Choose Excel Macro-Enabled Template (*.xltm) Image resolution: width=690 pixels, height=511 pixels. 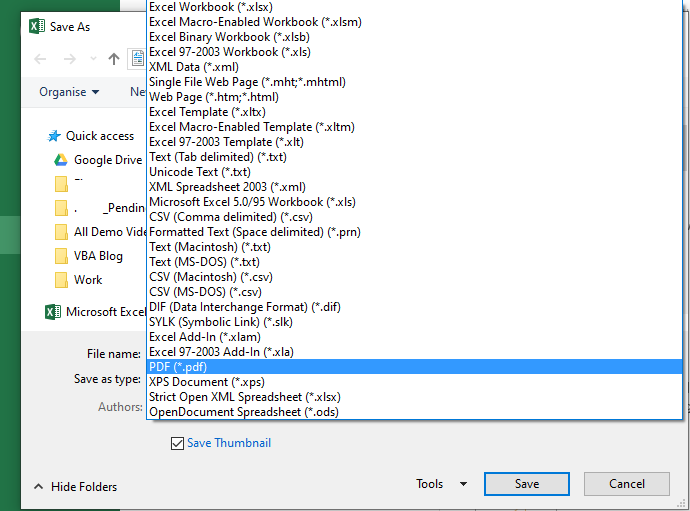414,127
